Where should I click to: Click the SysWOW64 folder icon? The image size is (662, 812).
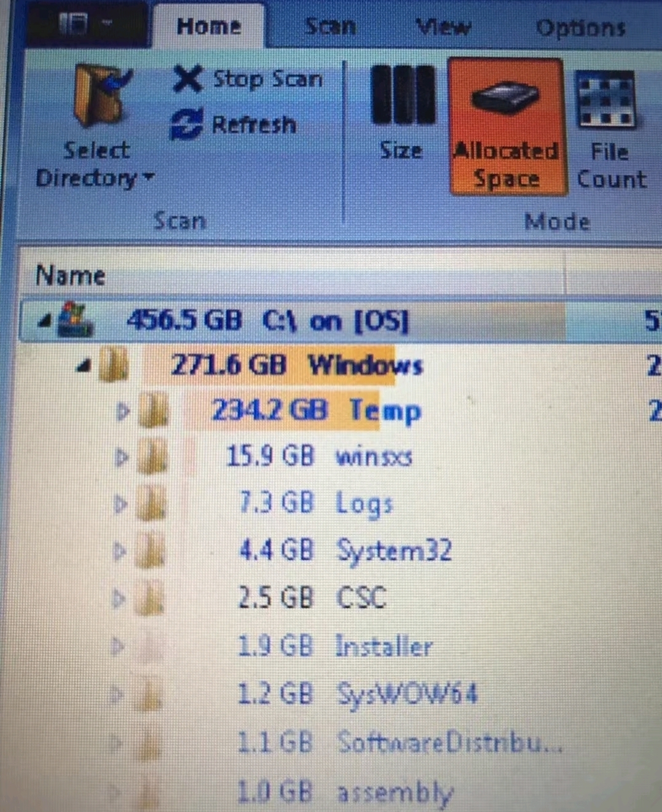coord(149,695)
